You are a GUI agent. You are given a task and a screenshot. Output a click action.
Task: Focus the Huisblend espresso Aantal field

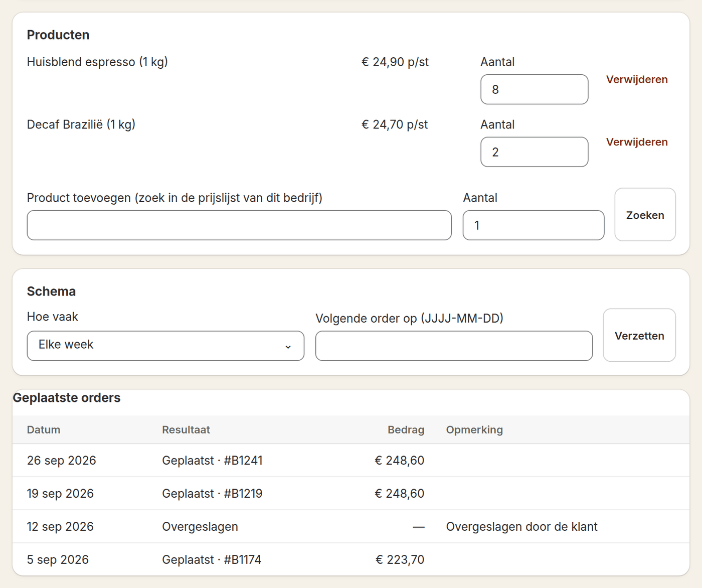coord(534,89)
